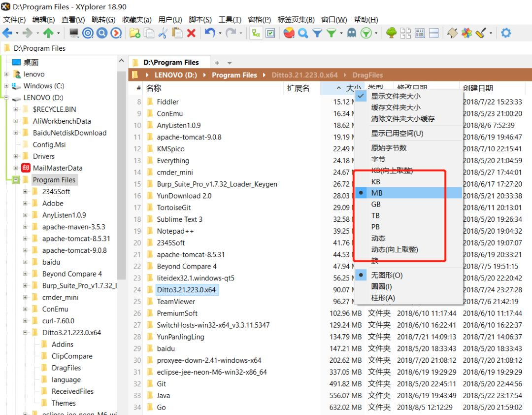This screenshot has width=532, height=415.
Task: Click DragFiles breadcrumb segment
Action: (367, 75)
